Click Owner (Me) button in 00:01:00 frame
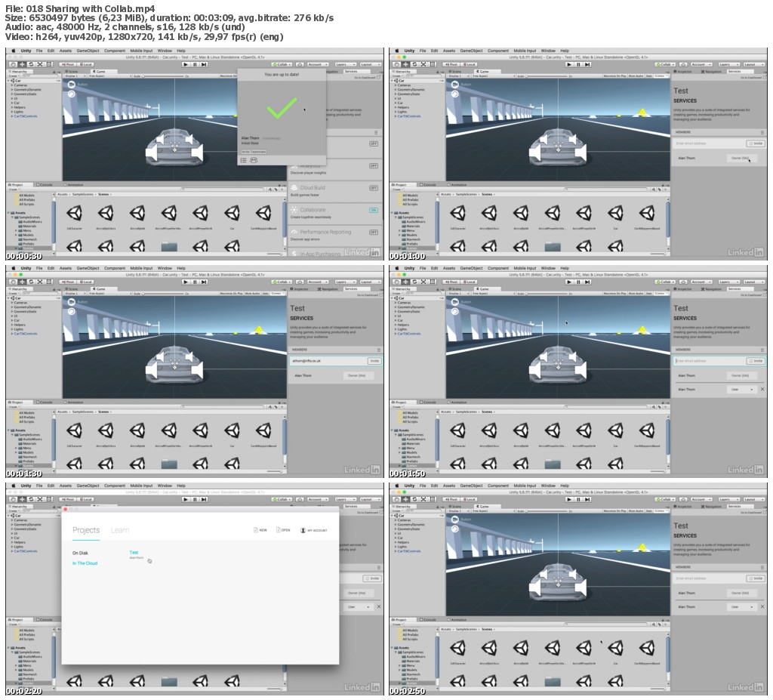The height and width of the screenshot is (700, 773). [x=741, y=159]
